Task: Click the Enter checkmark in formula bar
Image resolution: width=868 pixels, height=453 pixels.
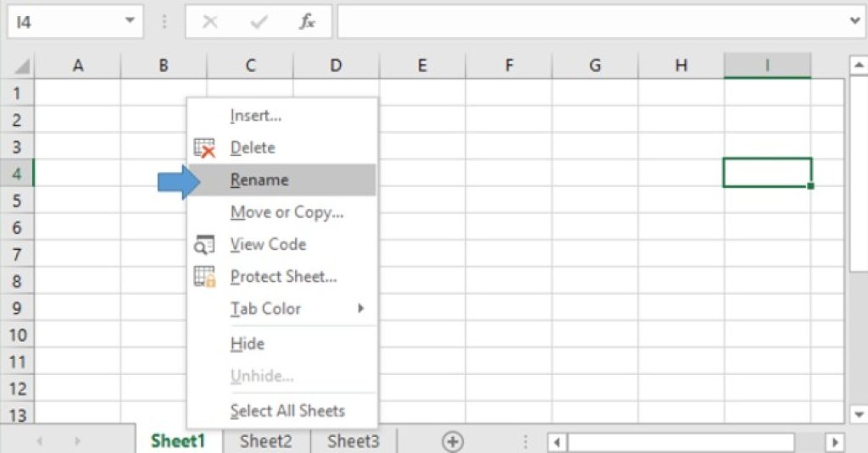Action: [x=259, y=22]
